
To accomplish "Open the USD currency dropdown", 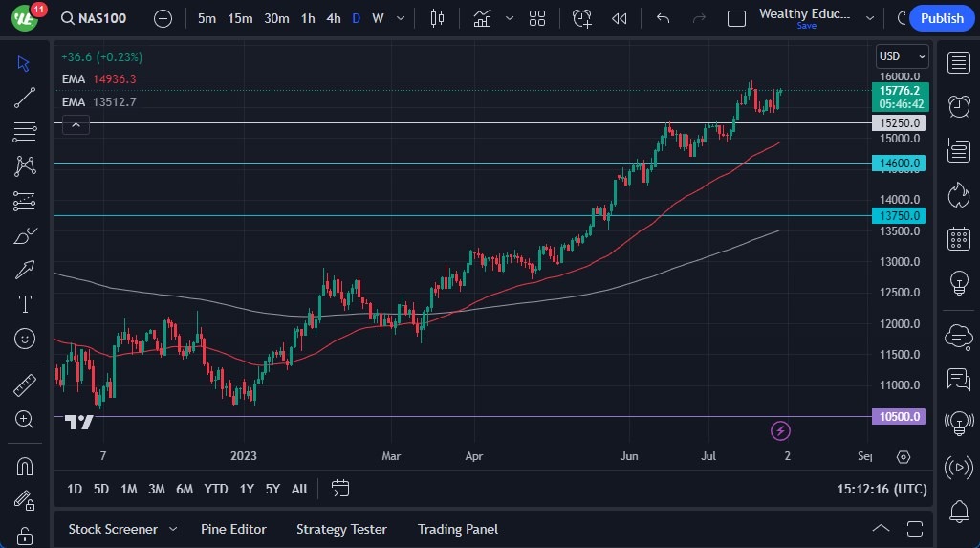I will (x=902, y=56).
